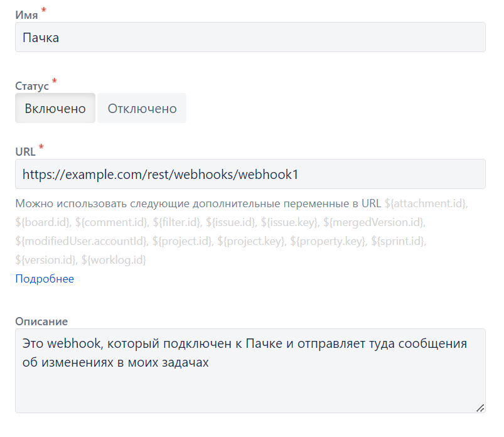This screenshot has width=504, height=437.
Task: Switch status to Отключено
Action: 142,109
